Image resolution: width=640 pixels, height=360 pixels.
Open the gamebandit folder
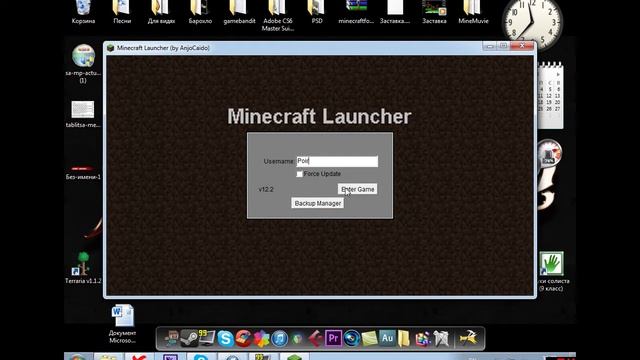[x=239, y=12]
